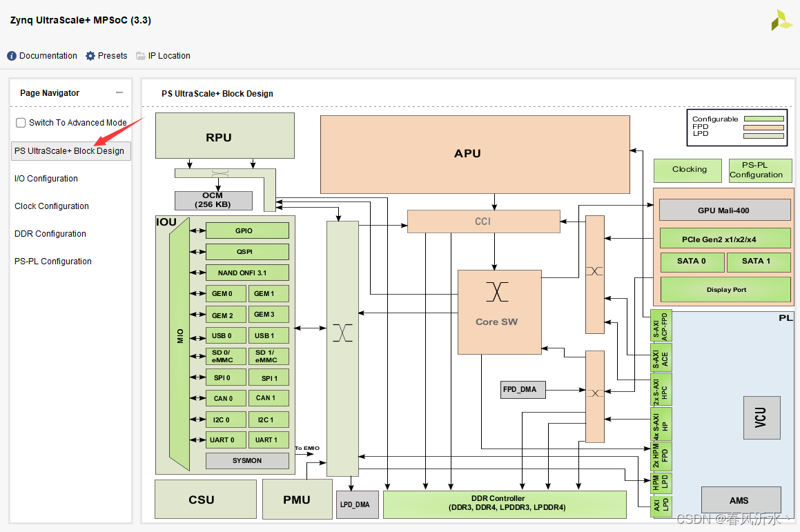Enable Switch To Advanced Mode
The image size is (800, 532).
[x=20, y=123]
